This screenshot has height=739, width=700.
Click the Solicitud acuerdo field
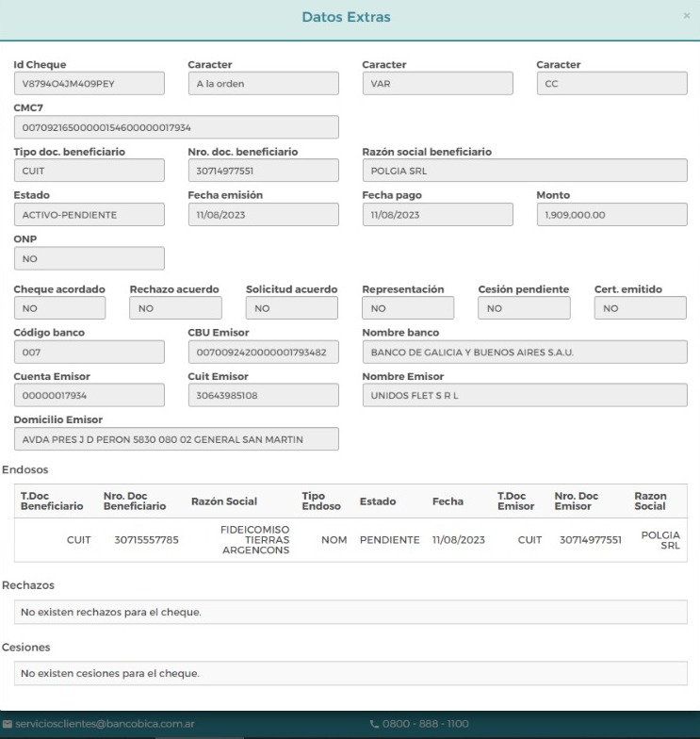pyautogui.click(x=292, y=308)
